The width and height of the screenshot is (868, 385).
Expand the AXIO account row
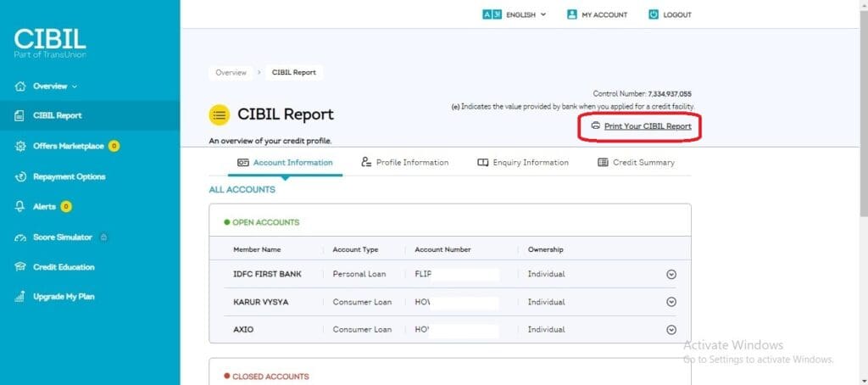click(671, 330)
